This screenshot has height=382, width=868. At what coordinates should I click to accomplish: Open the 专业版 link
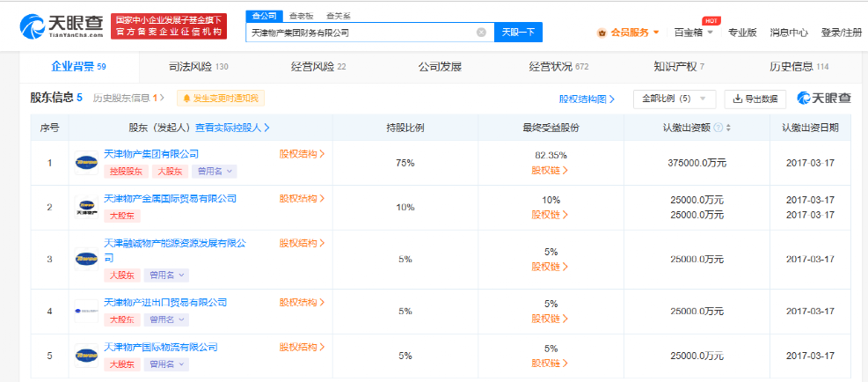[741, 33]
